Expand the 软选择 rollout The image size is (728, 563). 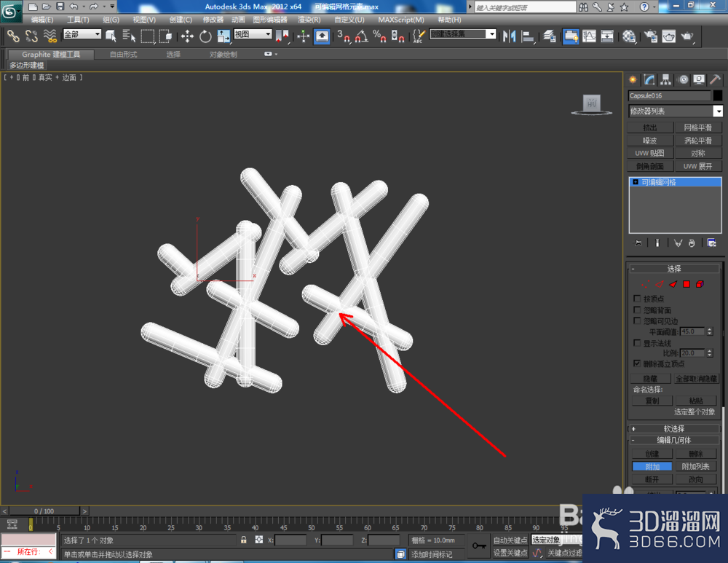(x=673, y=428)
